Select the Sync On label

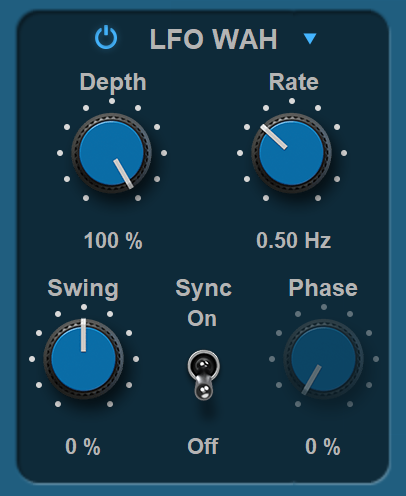[202, 319]
